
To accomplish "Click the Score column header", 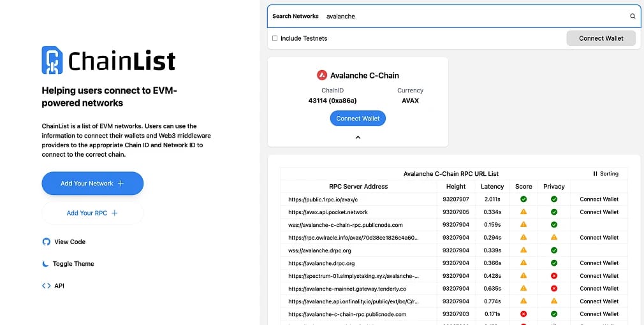I will (523, 186).
